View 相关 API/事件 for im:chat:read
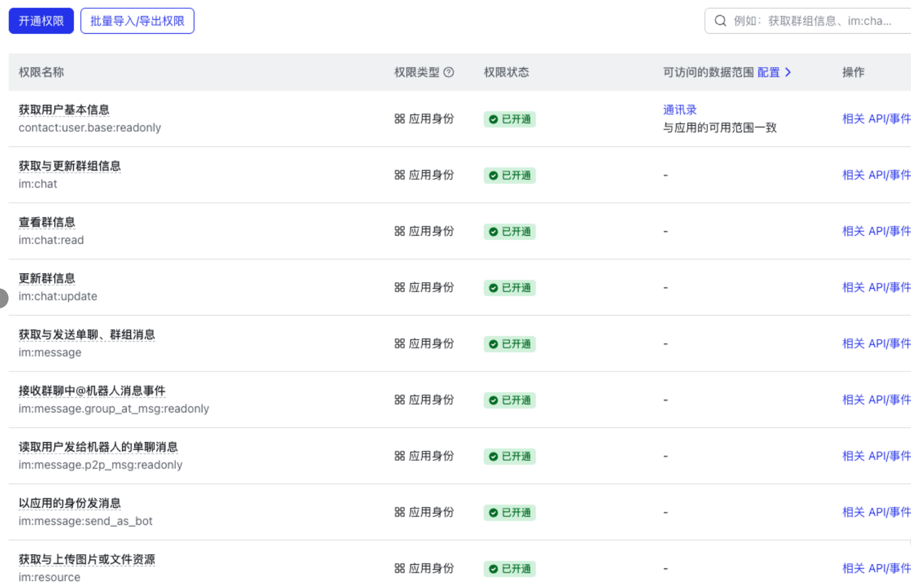The image size is (911, 588). [876, 231]
